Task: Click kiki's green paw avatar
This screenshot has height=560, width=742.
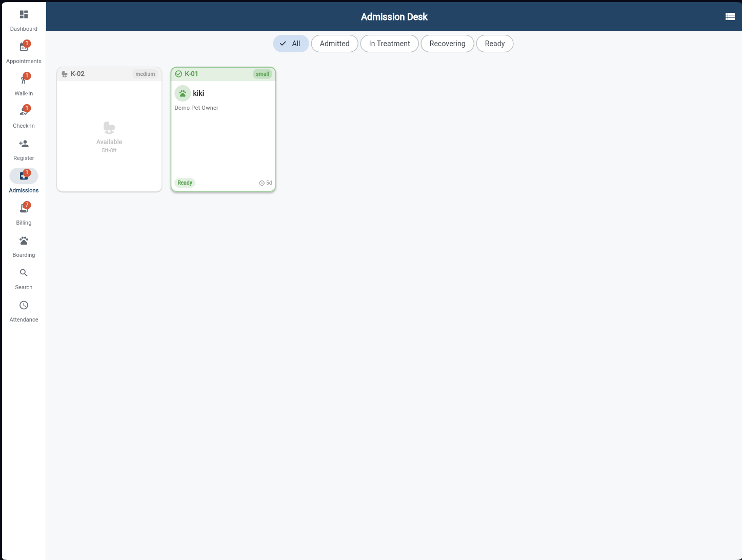Action: (183, 93)
